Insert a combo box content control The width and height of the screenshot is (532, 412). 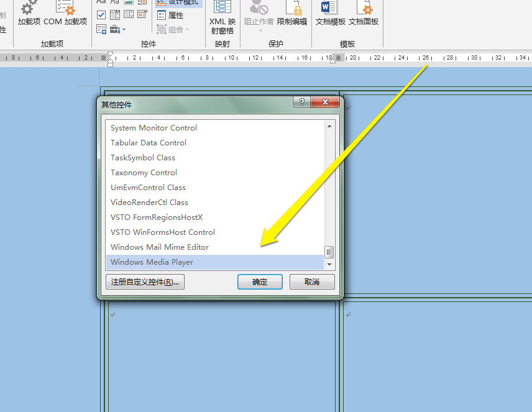point(115,14)
